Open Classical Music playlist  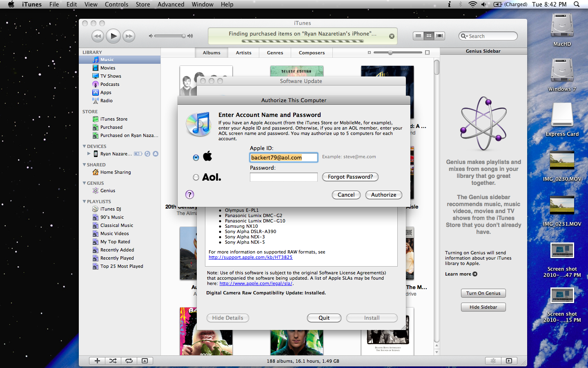[116, 225]
